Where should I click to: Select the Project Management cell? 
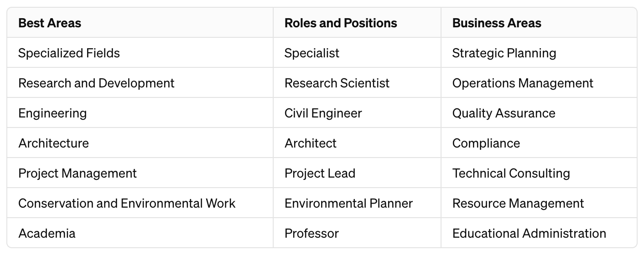point(78,173)
